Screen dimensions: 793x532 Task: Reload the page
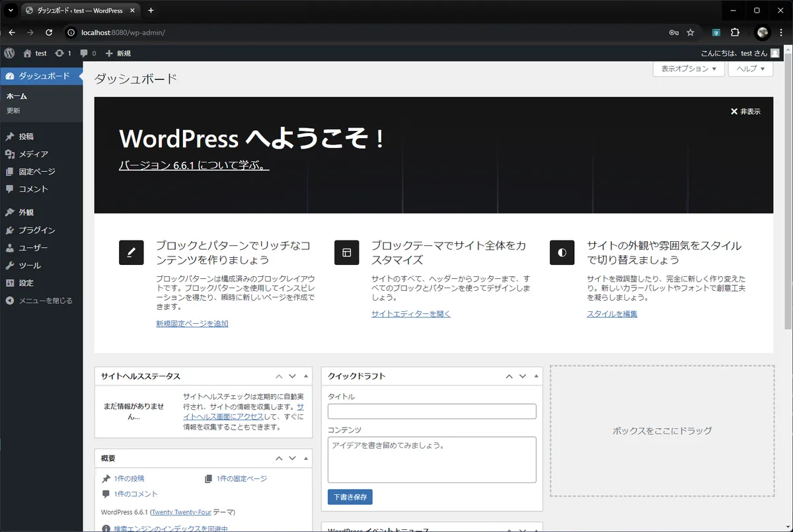coord(49,32)
